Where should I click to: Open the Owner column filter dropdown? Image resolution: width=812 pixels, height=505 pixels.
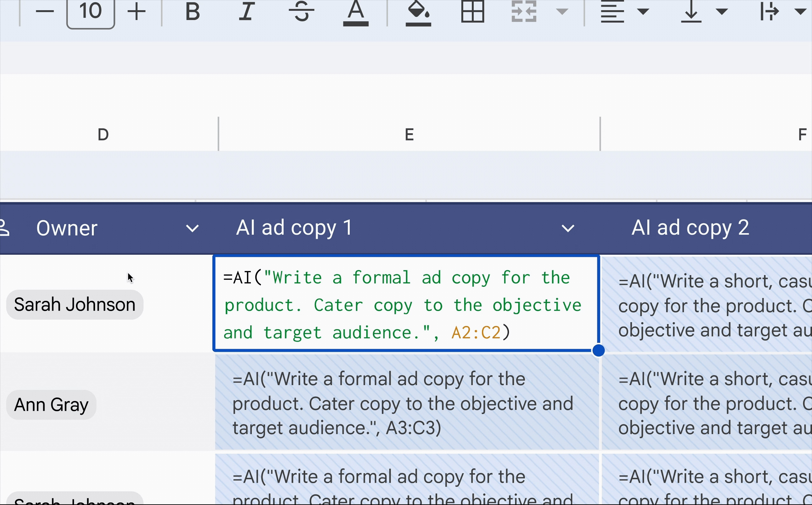pos(192,228)
